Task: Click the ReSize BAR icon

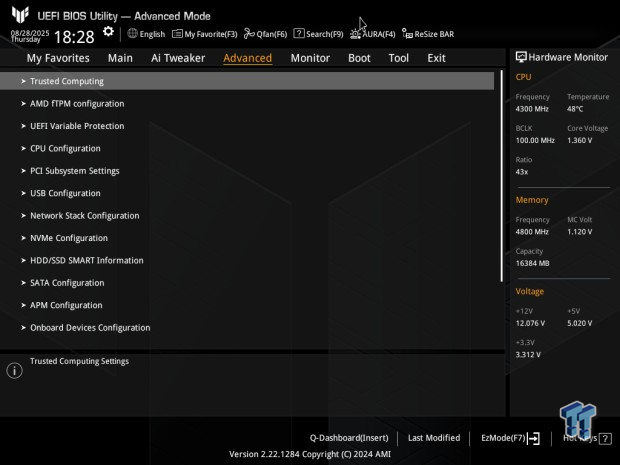Action: [407, 34]
